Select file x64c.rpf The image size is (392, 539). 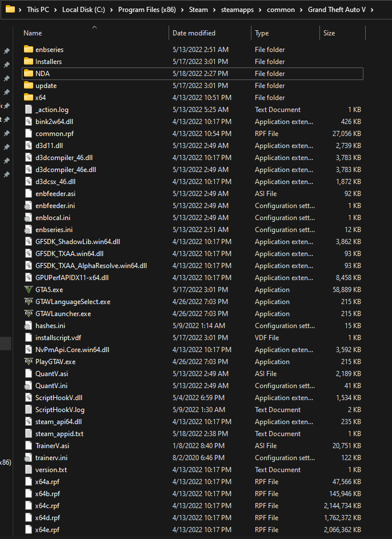193,506
